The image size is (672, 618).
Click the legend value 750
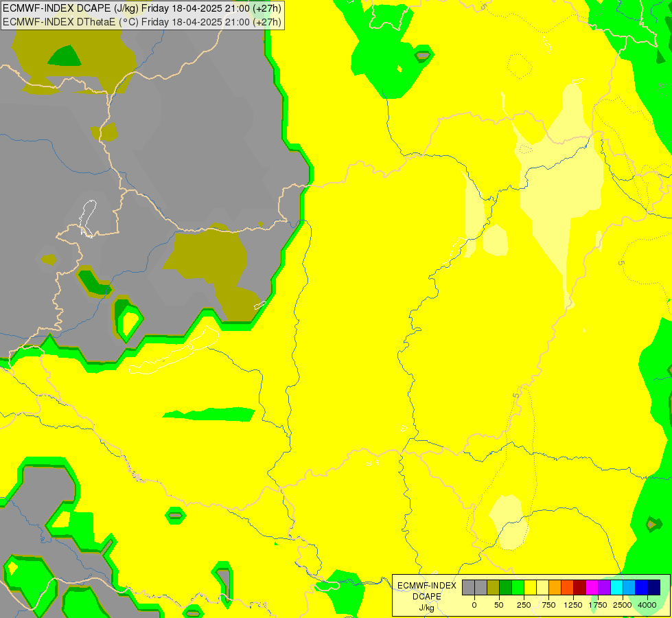pyautogui.click(x=548, y=605)
